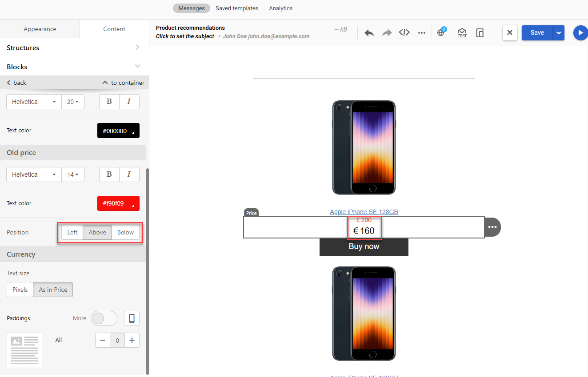Viewport: 588px width, 377px height.
Task: Click the copy message icon
Action: [480, 33]
